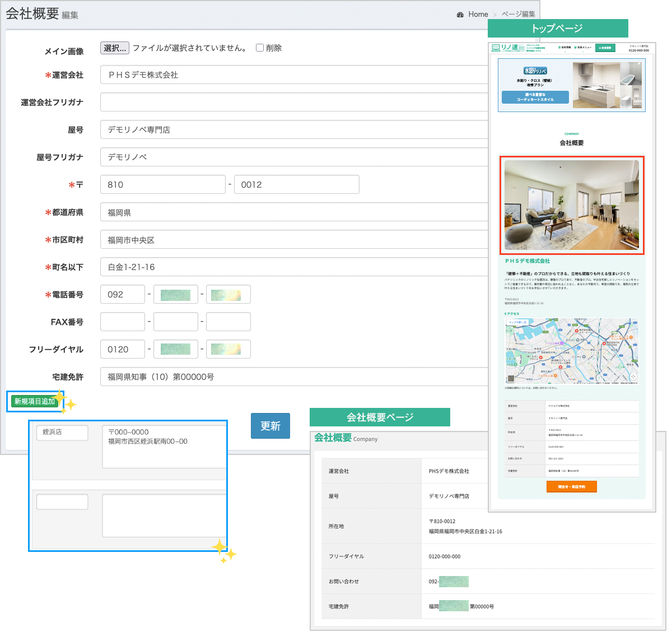
Task: Click the 運営会社フリガナ empty field
Action: [294, 103]
